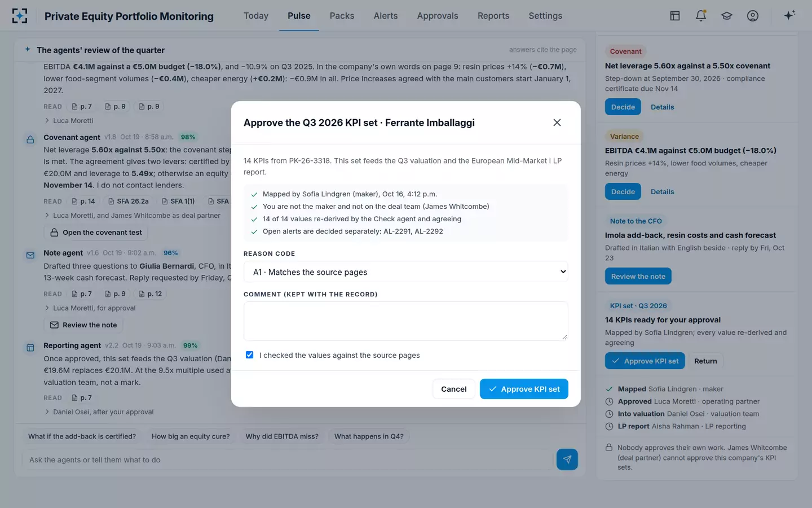This screenshot has height=508, width=812.
Task: Switch to the Today tab
Action: tap(256, 16)
